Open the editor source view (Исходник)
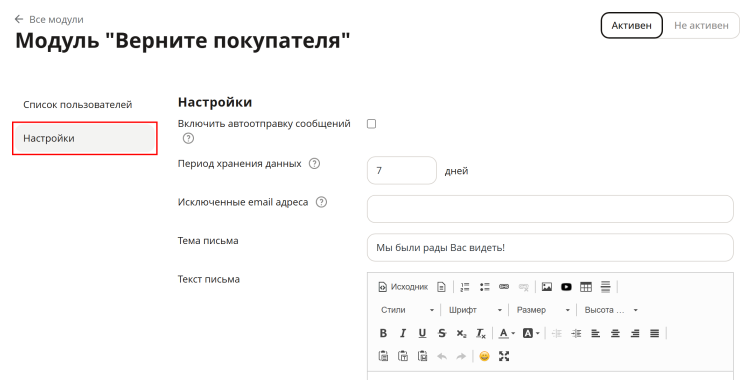The height and width of the screenshot is (380, 740). 404,287
